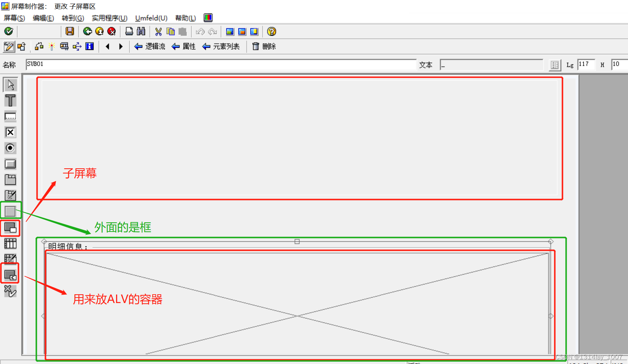Open the 元素列表 (Element list) button
This screenshot has height=364, width=628.
click(221, 46)
